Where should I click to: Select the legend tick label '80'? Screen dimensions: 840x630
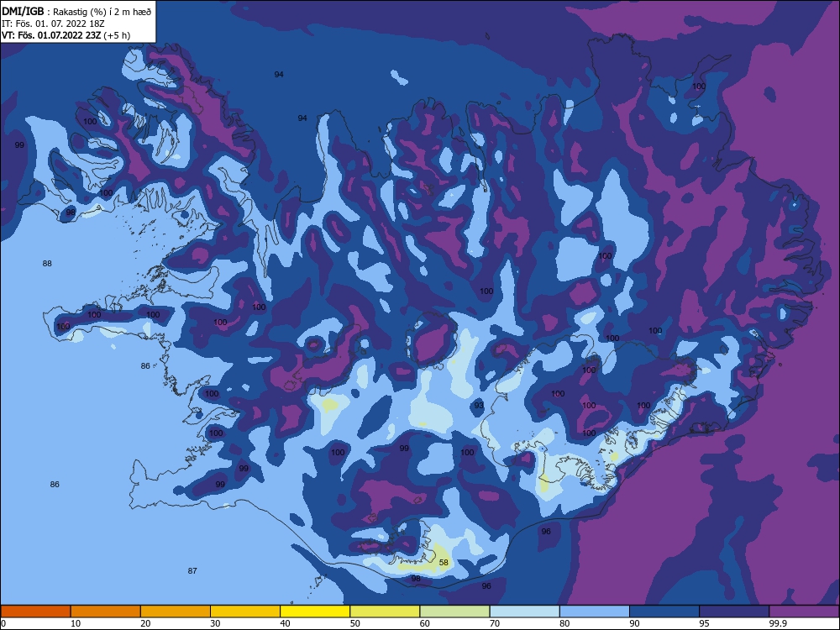pyautogui.click(x=565, y=623)
